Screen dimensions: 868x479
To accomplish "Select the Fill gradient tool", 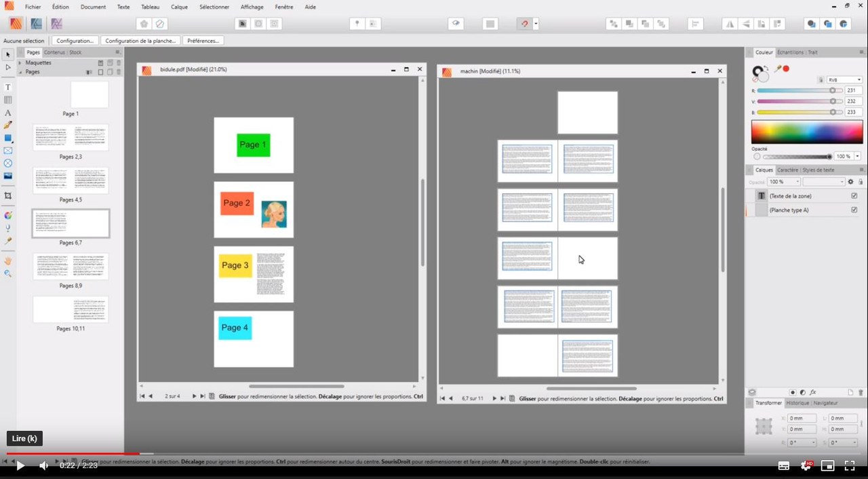I will pos(8,215).
